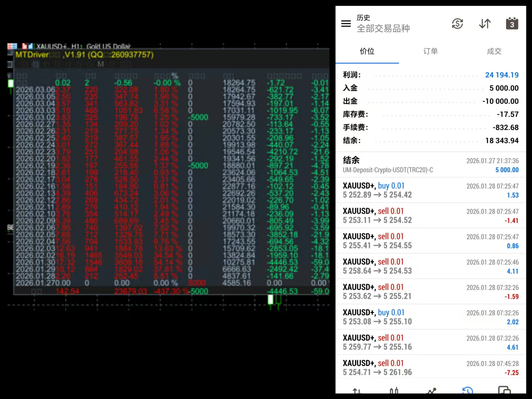The image size is (532, 399).
Task: Open the sell trade 5 255.41 → 5 254.55
Action: (431, 241)
